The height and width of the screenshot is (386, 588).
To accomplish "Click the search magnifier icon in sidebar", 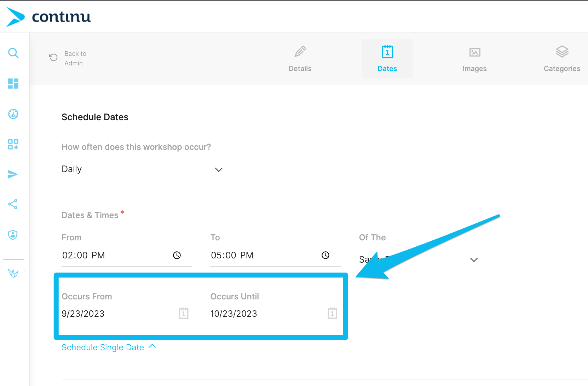I will click(x=13, y=53).
